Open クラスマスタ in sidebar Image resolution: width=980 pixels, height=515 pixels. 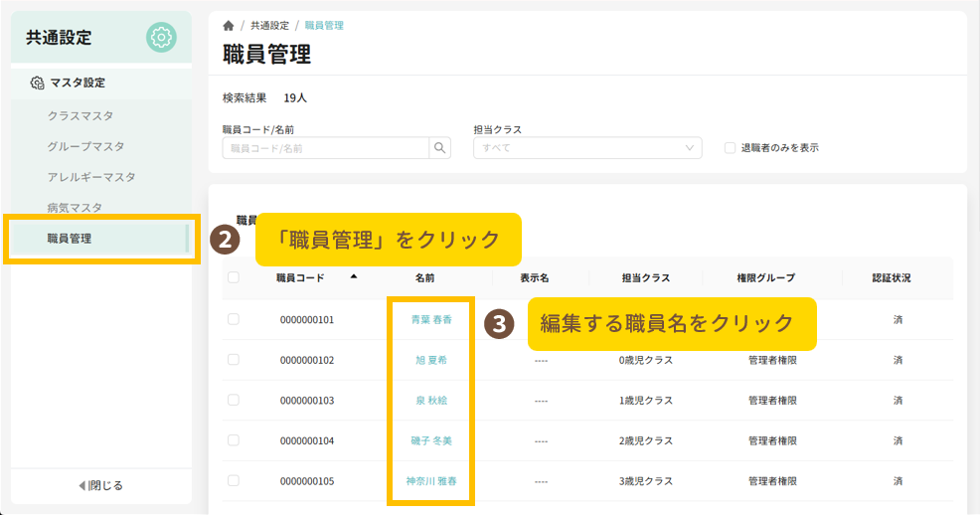point(81,115)
